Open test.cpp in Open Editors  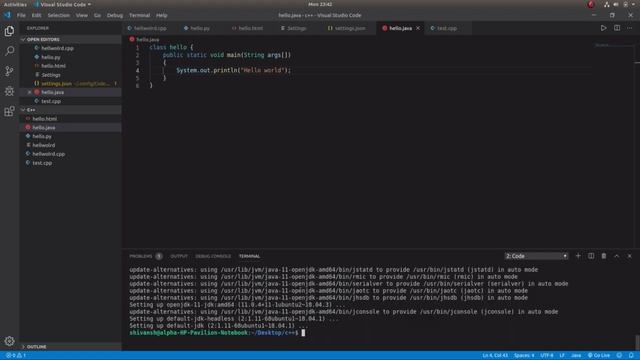[x=71, y=101]
